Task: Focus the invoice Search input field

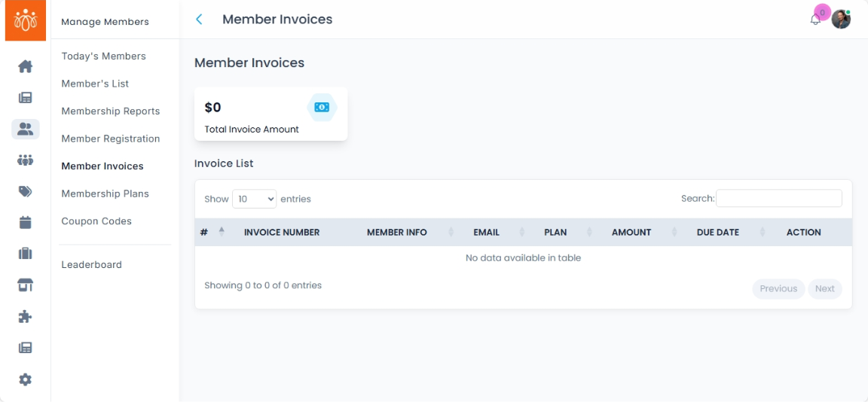Action: pos(778,198)
